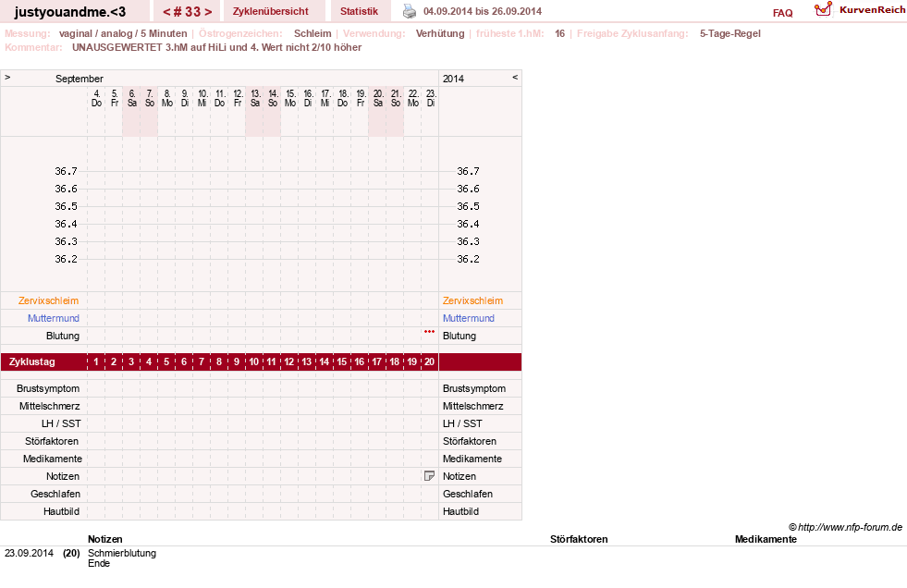Go to next cycle arrow right of #33
This screenshot has width=907, height=588.
[208, 12]
